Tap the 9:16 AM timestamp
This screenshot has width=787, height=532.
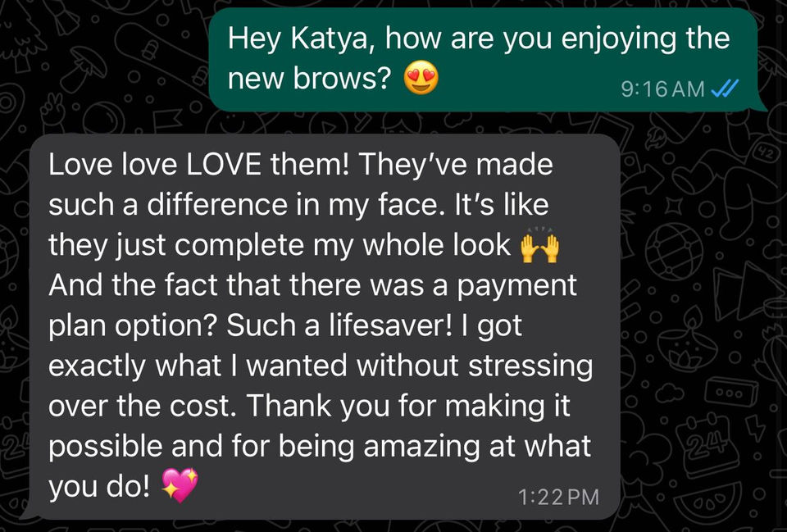coord(662,89)
